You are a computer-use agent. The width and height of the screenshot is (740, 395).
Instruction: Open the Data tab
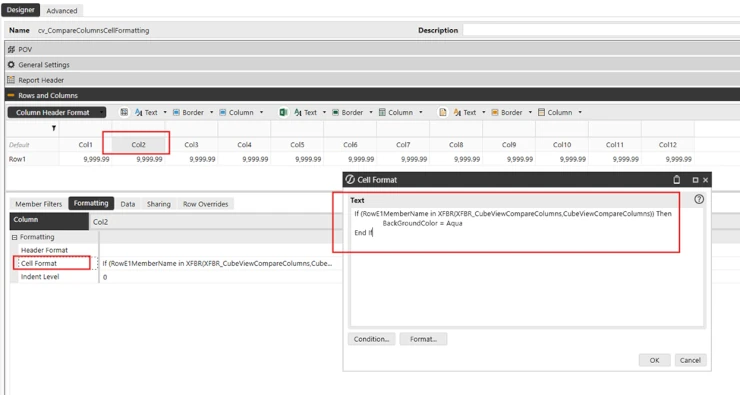[128, 204]
